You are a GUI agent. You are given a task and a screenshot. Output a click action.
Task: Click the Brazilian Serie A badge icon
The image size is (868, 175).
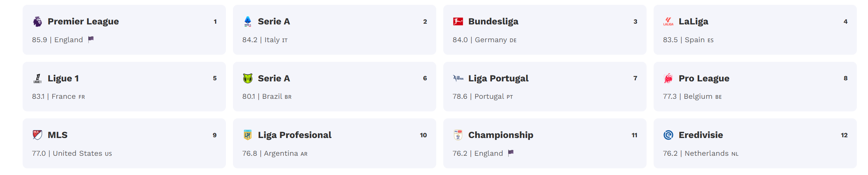[247, 78]
